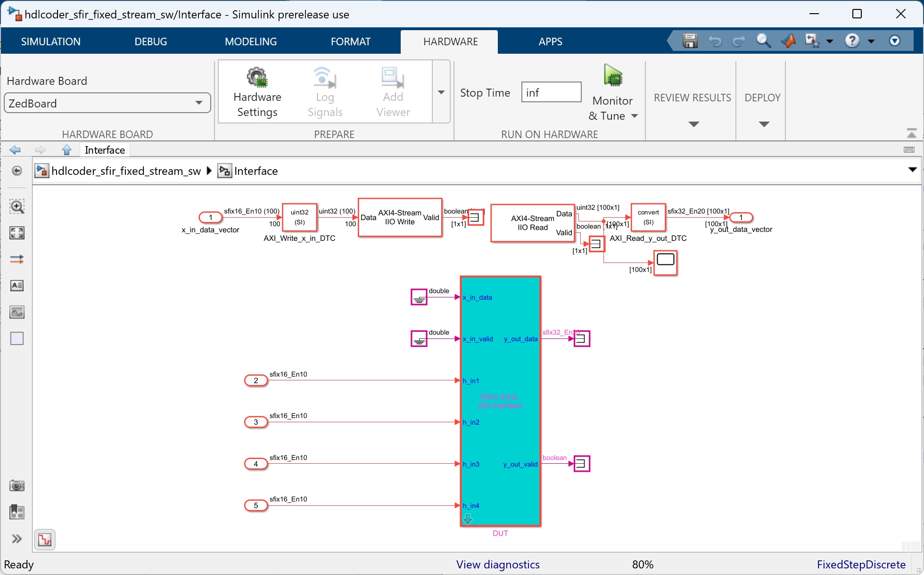Click the Annotation text tool icon

pyautogui.click(x=17, y=286)
